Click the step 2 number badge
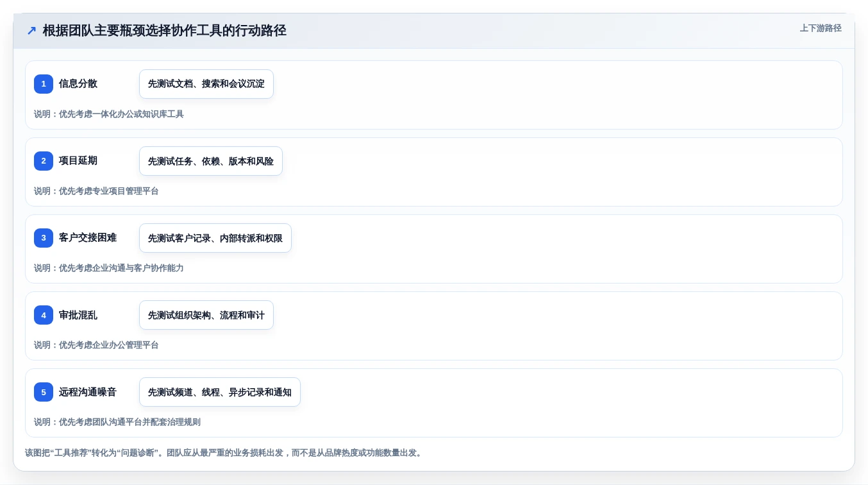 point(44,161)
